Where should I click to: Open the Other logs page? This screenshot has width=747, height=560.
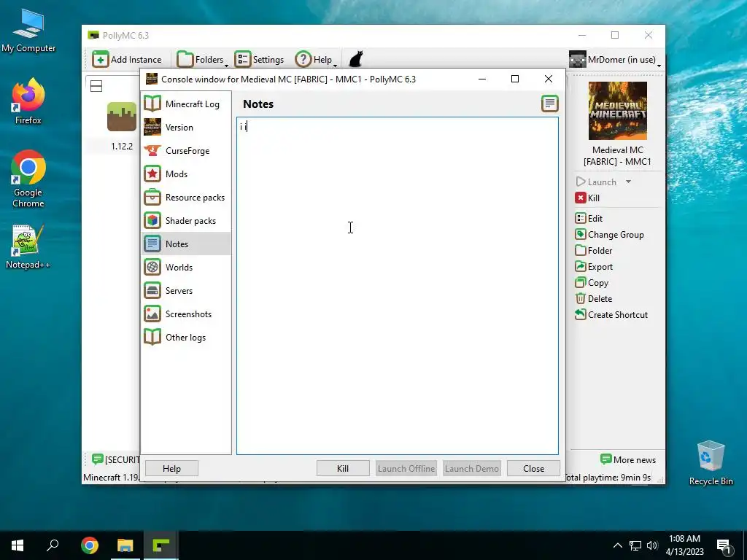pyautogui.click(x=186, y=337)
